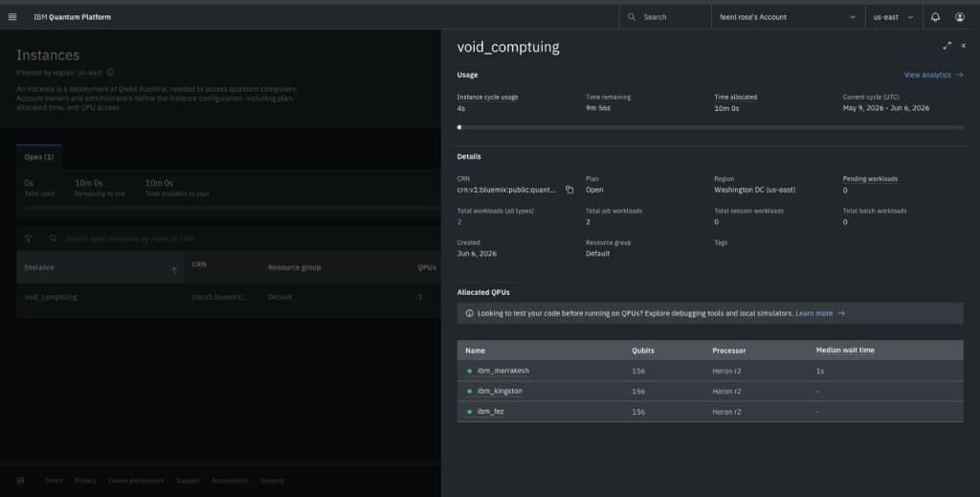Click the search open instances input field

[x=244, y=238]
